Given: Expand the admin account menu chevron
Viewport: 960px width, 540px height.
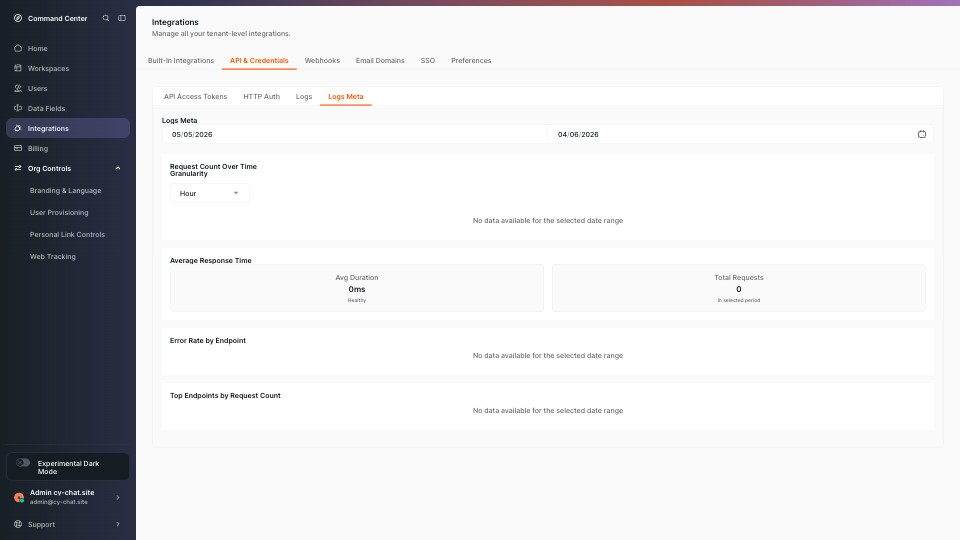Looking at the screenshot, I should [118, 497].
